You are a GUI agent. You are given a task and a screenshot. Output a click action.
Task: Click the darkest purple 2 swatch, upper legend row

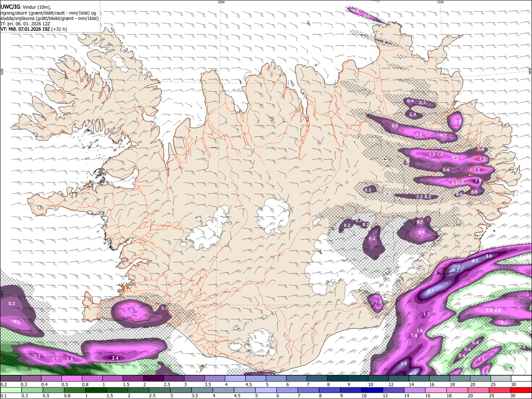tap(153, 379)
